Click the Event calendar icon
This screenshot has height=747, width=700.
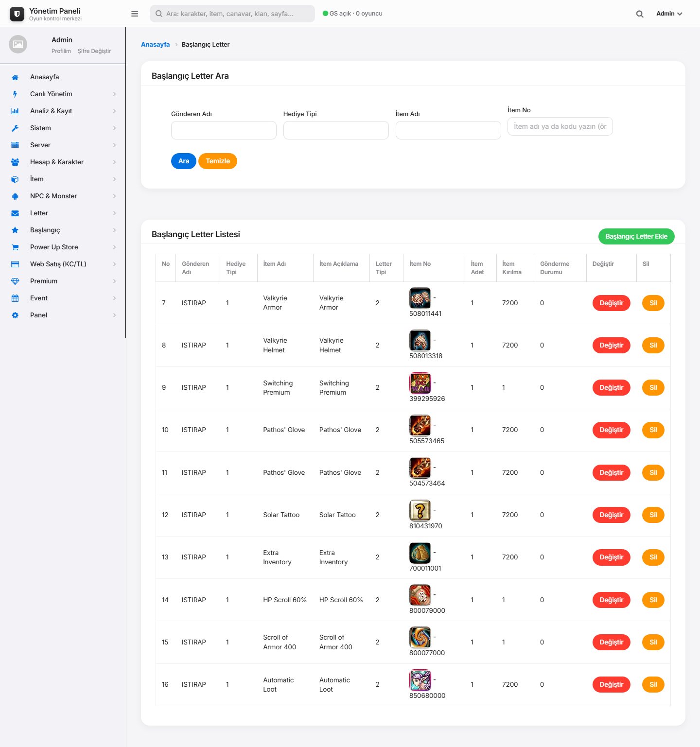click(15, 298)
